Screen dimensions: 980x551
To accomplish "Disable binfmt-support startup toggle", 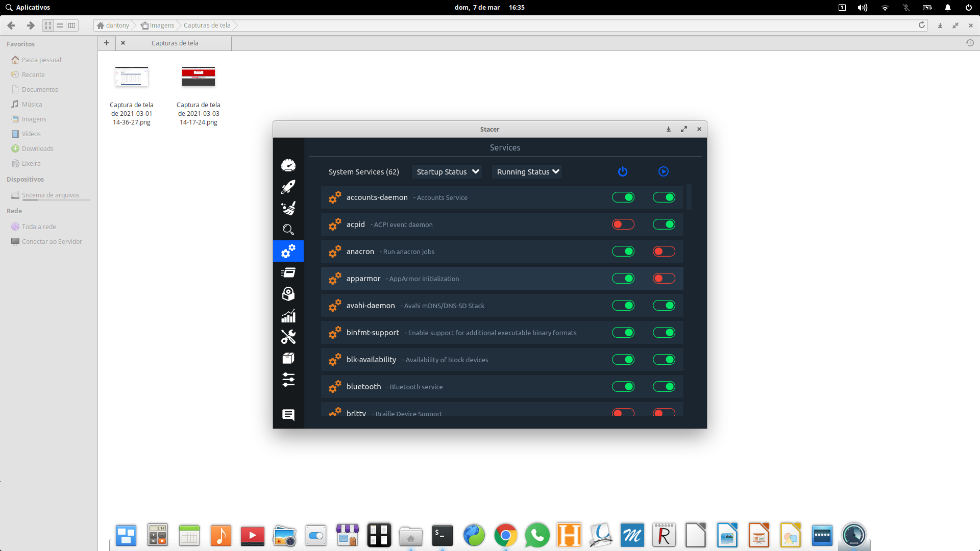I will click(x=623, y=333).
